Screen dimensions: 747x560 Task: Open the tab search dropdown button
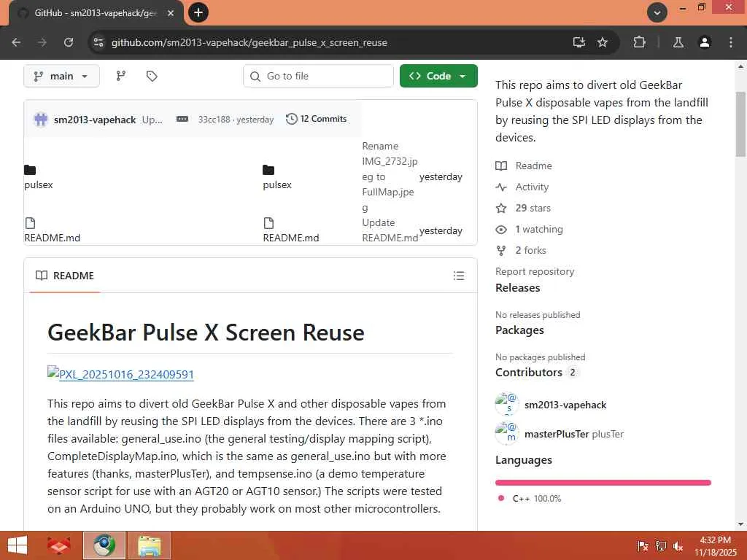(x=657, y=12)
